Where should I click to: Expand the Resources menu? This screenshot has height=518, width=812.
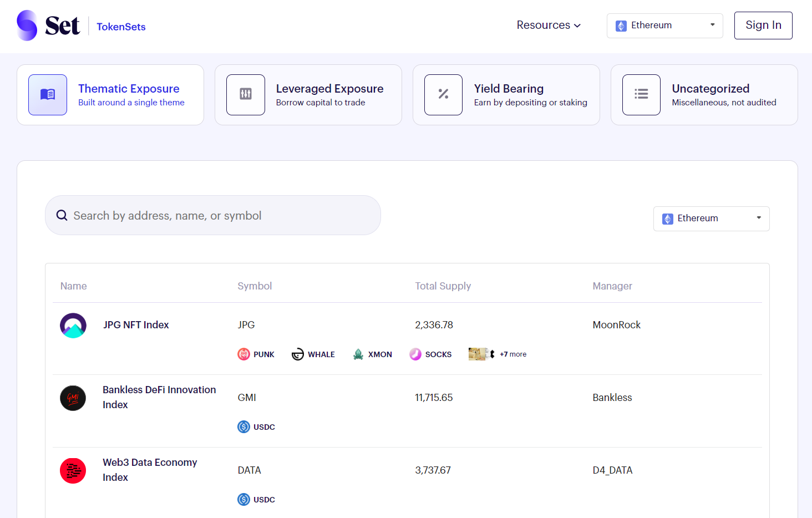(549, 25)
